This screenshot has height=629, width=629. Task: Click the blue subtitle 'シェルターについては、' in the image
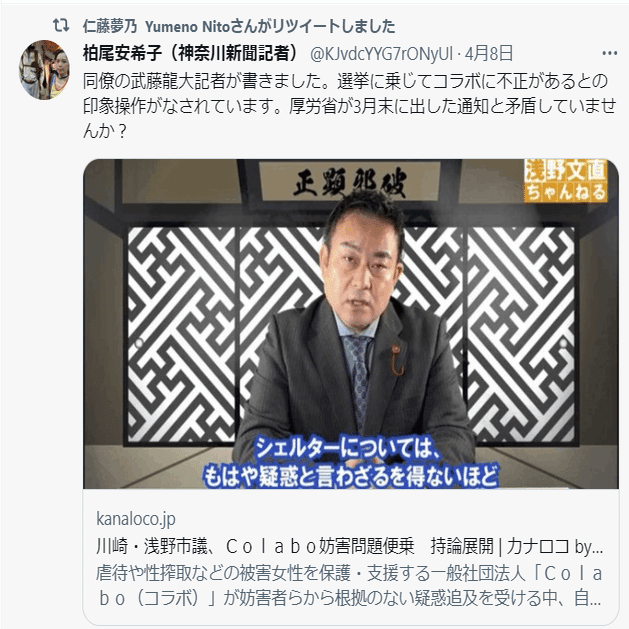click(x=347, y=448)
